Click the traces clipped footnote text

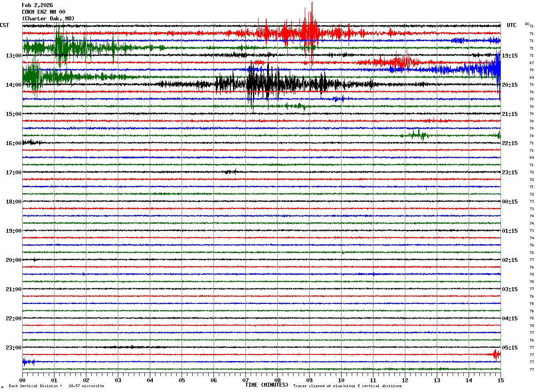pyautogui.click(x=347, y=386)
